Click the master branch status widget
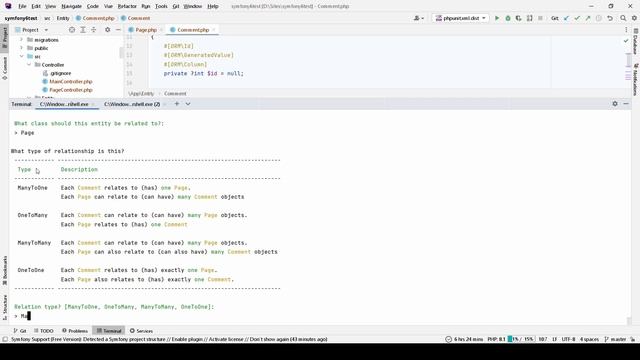 (615, 339)
